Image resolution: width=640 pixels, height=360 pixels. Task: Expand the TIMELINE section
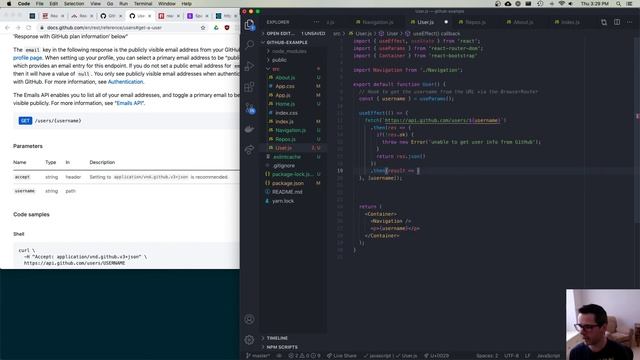tap(277, 338)
